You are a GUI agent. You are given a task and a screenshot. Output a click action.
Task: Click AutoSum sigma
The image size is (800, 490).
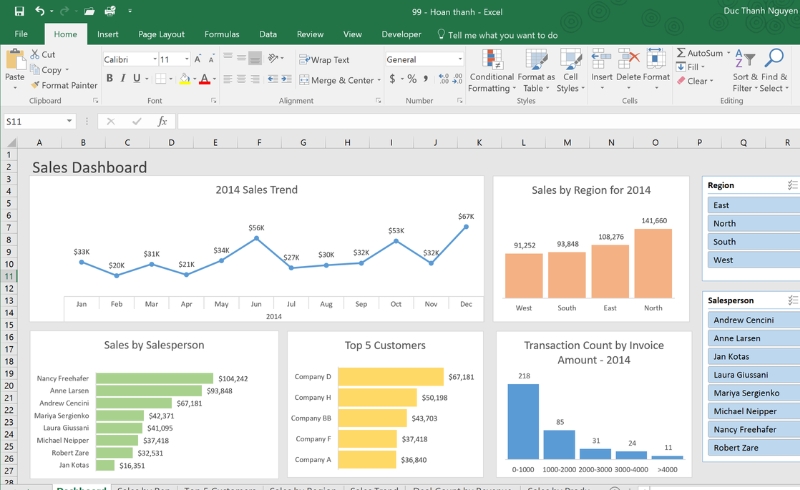(699, 53)
